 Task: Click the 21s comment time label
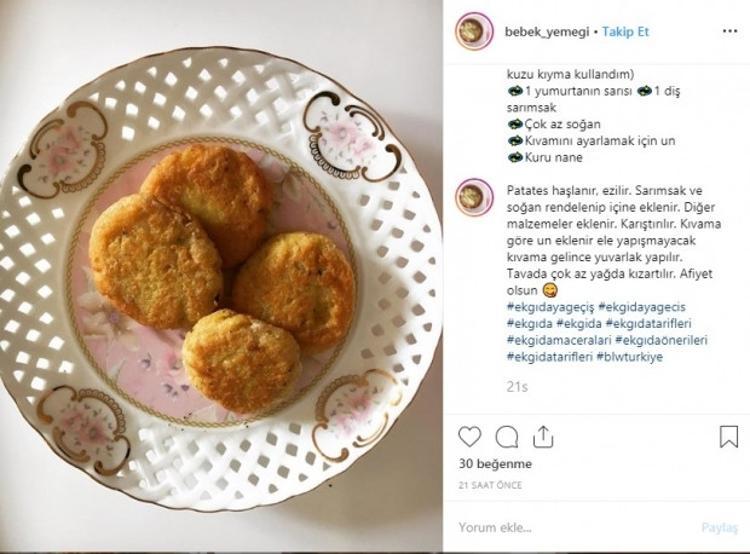(x=516, y=385)
